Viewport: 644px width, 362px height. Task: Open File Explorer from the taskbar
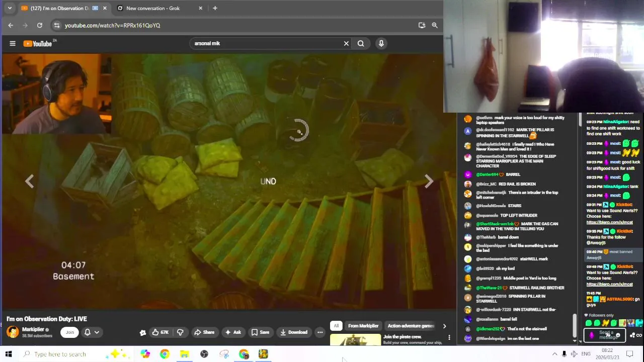point(184,354)
